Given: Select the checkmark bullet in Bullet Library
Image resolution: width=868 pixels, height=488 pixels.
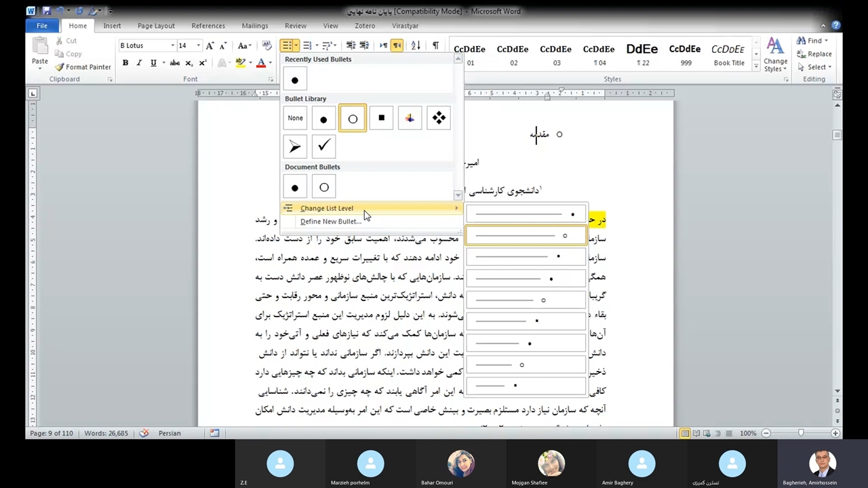Looking at the screenshot, I should tap(323, 146).
